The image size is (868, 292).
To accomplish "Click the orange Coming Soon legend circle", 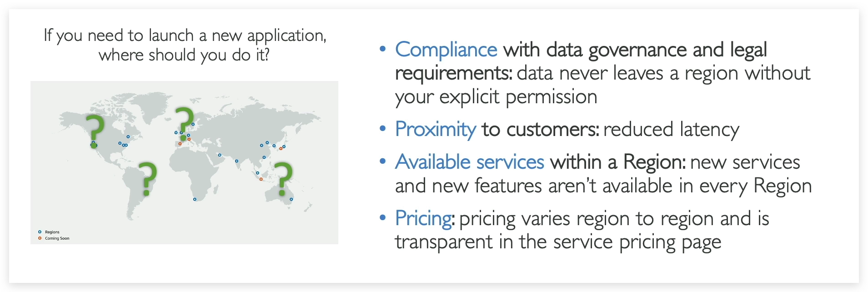I will [40, 238].
